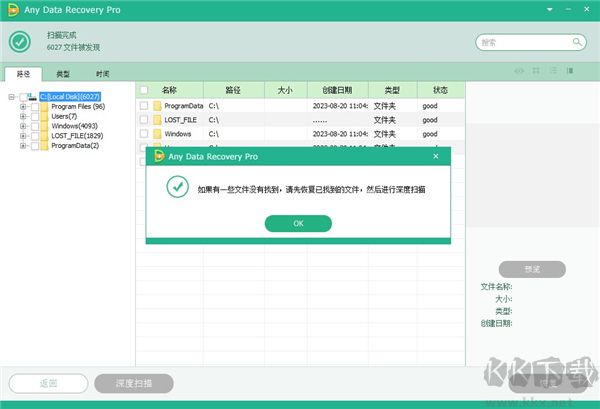Click the scan complete checkmark icon

pos(20,41)
